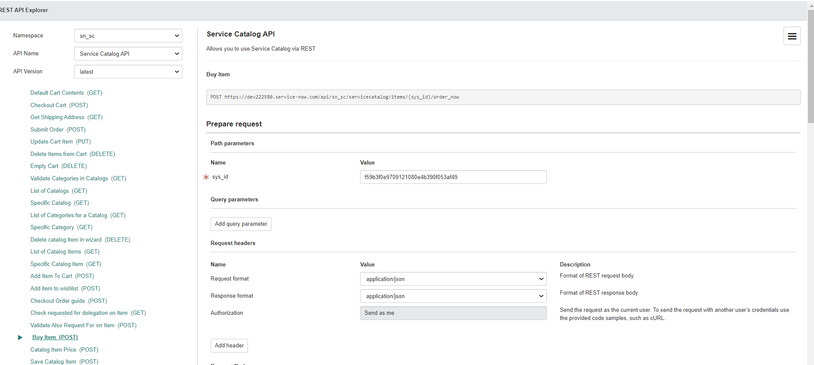
Task: Click the Prepare request heading
Action: [x=234, y=124]
